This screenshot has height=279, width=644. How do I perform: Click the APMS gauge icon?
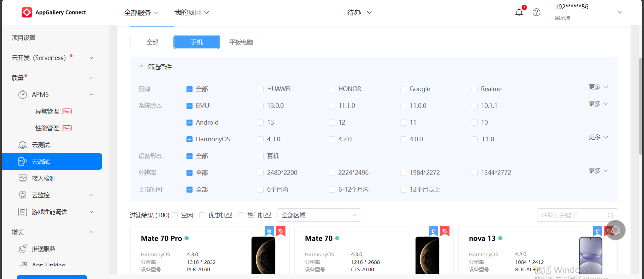22,95
